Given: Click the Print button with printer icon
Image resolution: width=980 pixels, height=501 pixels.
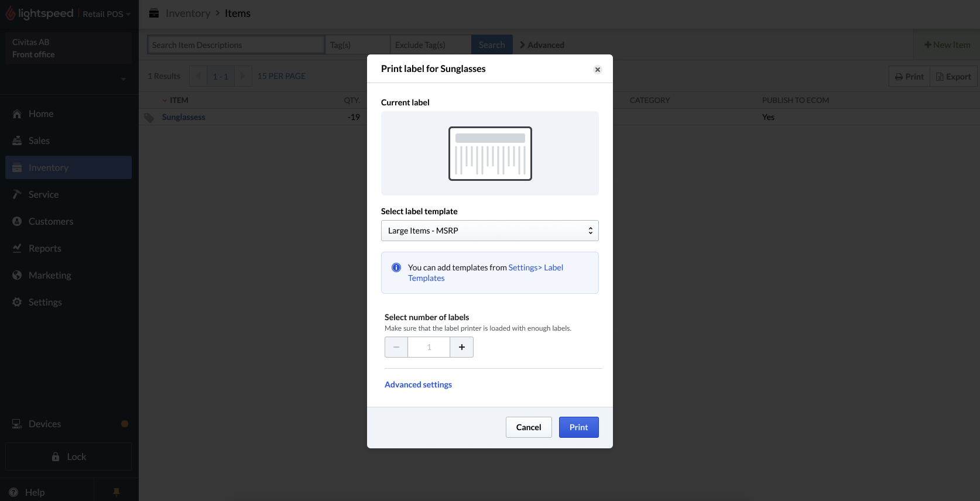Looking at the screenshot, I should [910, 77].
